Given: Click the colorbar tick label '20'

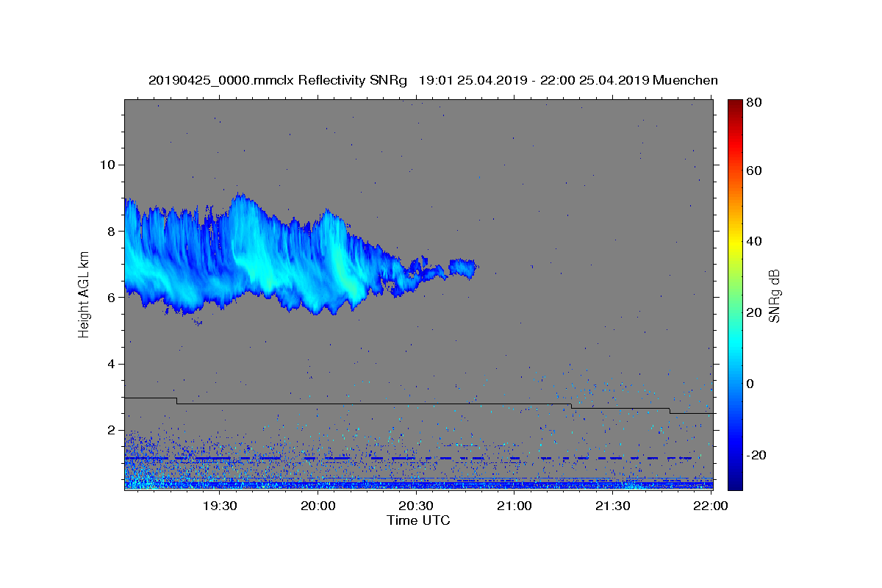Looking at the screenshot, I should (755, 313).
